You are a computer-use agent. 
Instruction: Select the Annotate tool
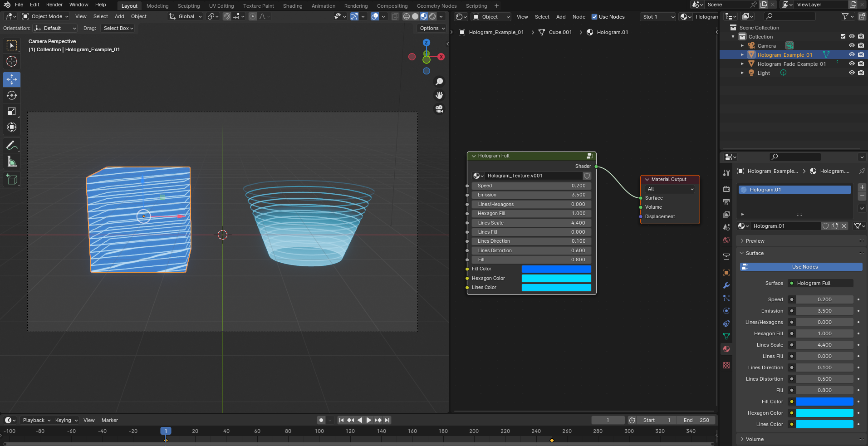click(x=12, y=145)
